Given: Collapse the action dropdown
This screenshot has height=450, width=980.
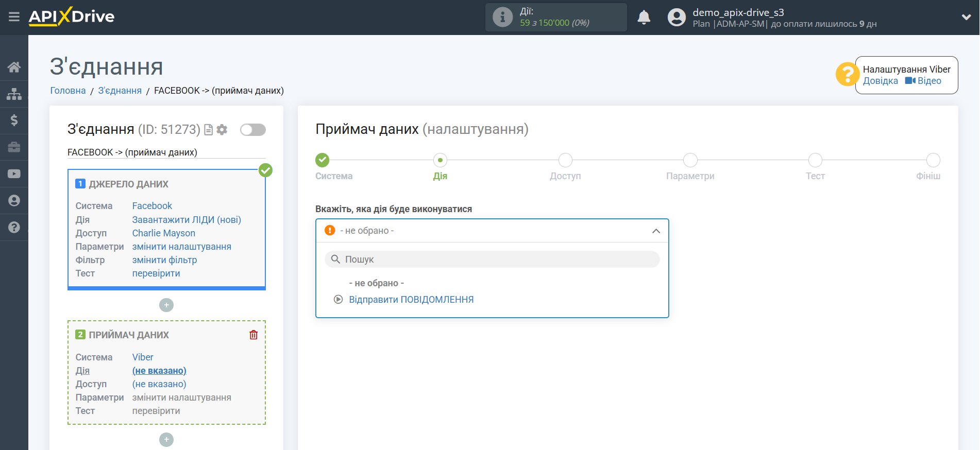Looking at the screenshot, I should (656, 231).
